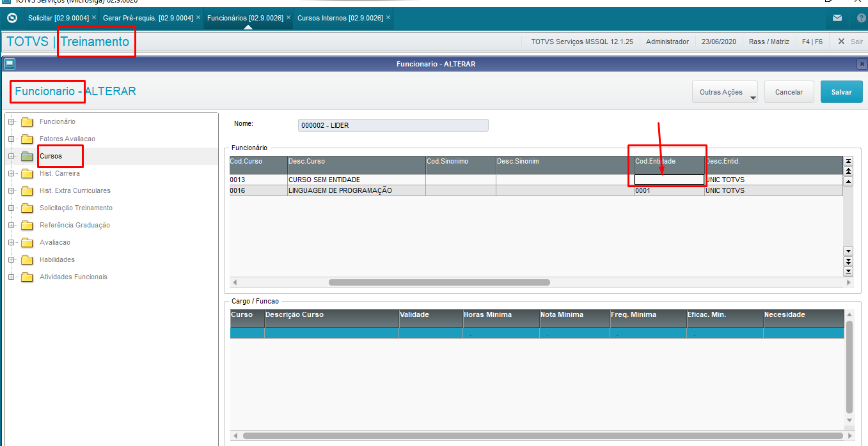Click the F4 | F6 shortcut in the header
Image resolution: width=868 pixels, height=446 pixels.
(x=812, y=42)
